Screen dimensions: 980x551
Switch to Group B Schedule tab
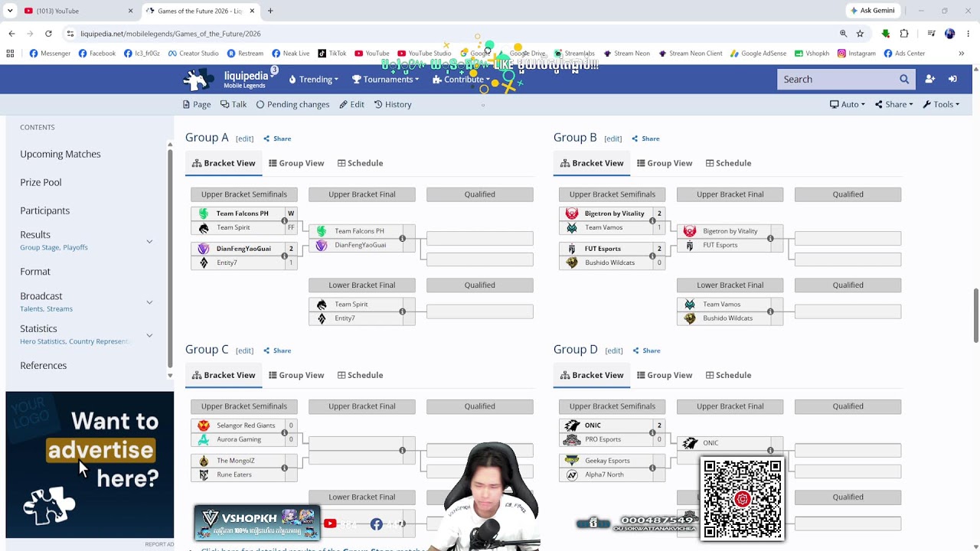coord(728,163)
